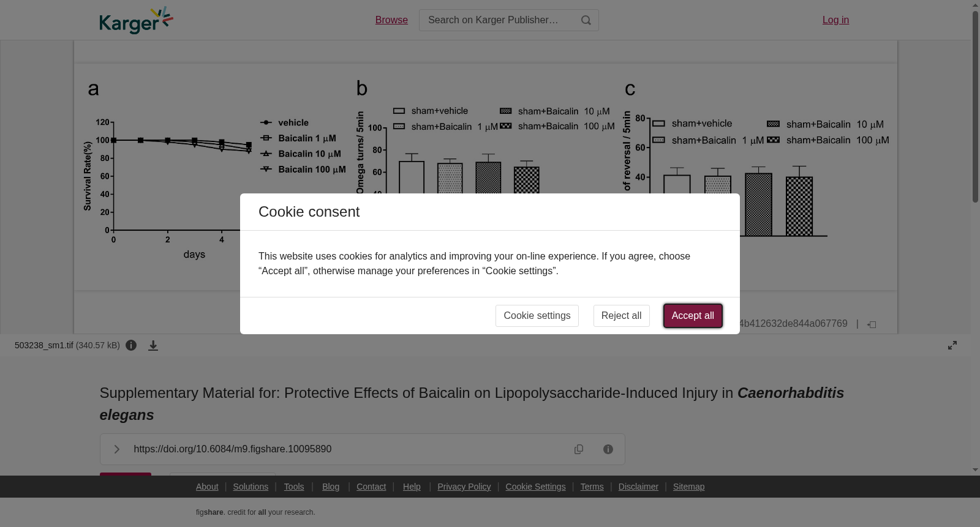Open Cookie settings in the dialog
980x527 pixels.
point(537,316)
